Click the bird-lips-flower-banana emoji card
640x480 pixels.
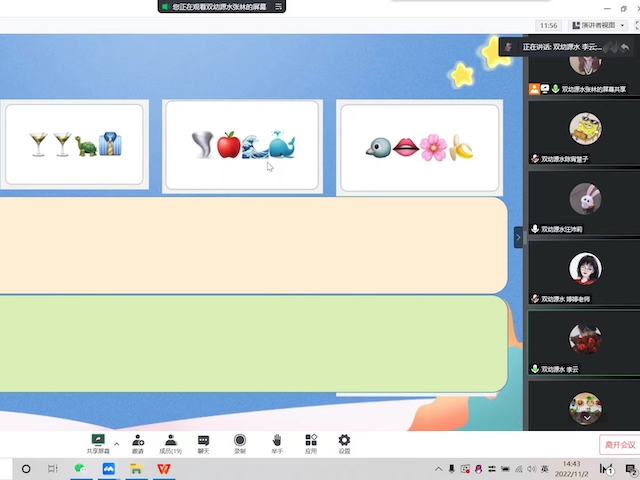[420, 147]
